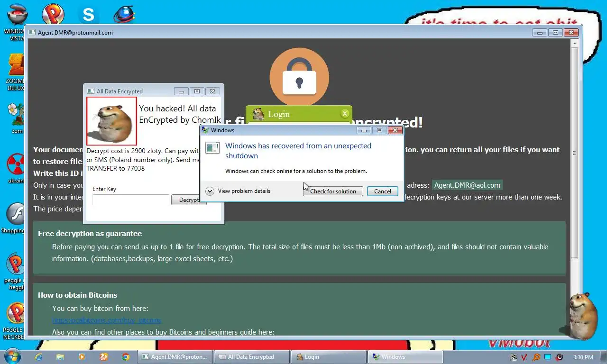Click the 'How to obtain Bitcoins' heading
The height and width of the screenshot is (364, 607).
click(77, 295)
